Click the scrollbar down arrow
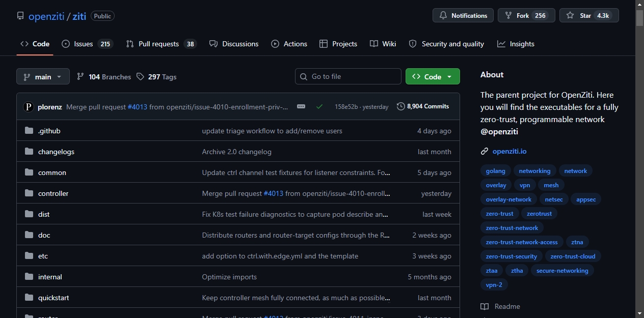This screenshot has height=318, width=644. click(x=640, y=313)
